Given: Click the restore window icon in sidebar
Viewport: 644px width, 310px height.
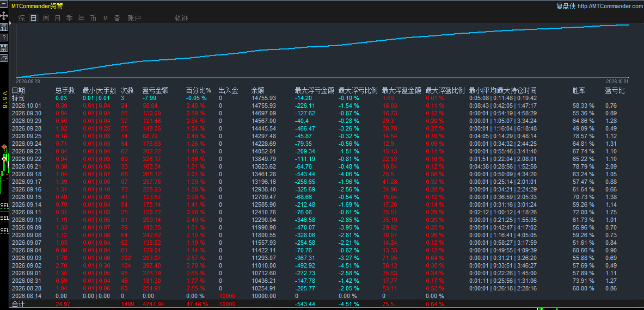Looking at the screenshot, I should point(4,58).
